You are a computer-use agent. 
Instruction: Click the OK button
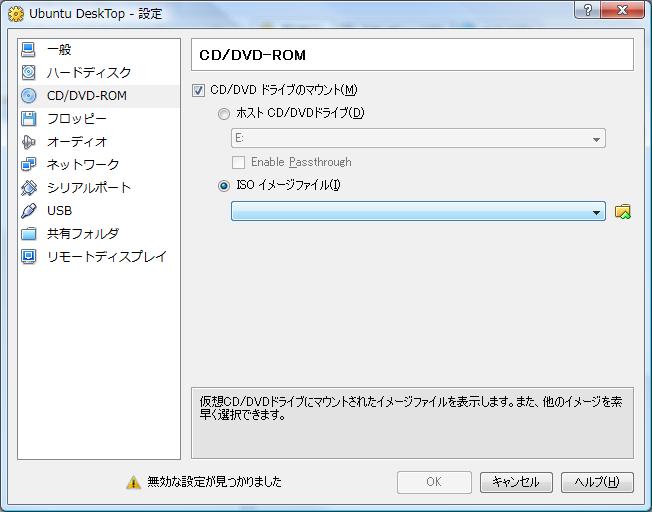click(434, 482)
